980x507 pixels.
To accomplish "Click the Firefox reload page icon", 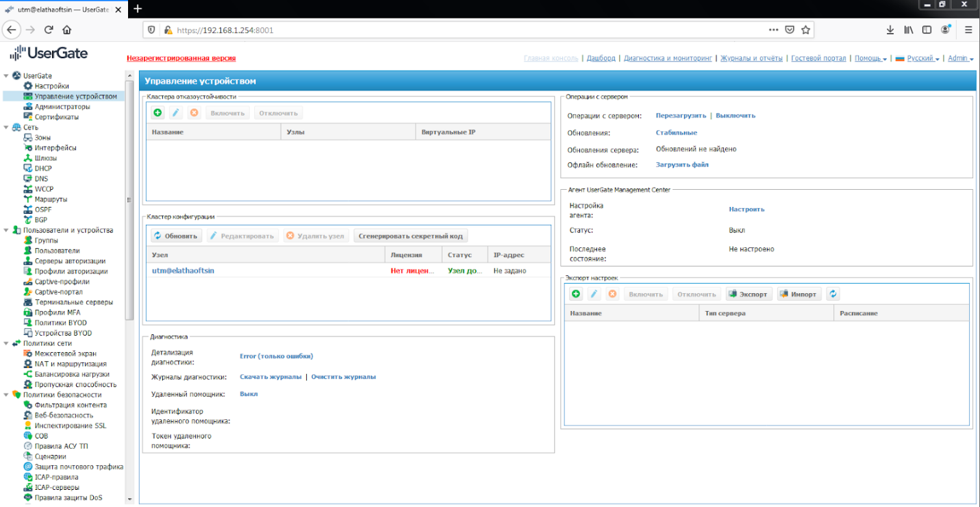I will point(49,30).
